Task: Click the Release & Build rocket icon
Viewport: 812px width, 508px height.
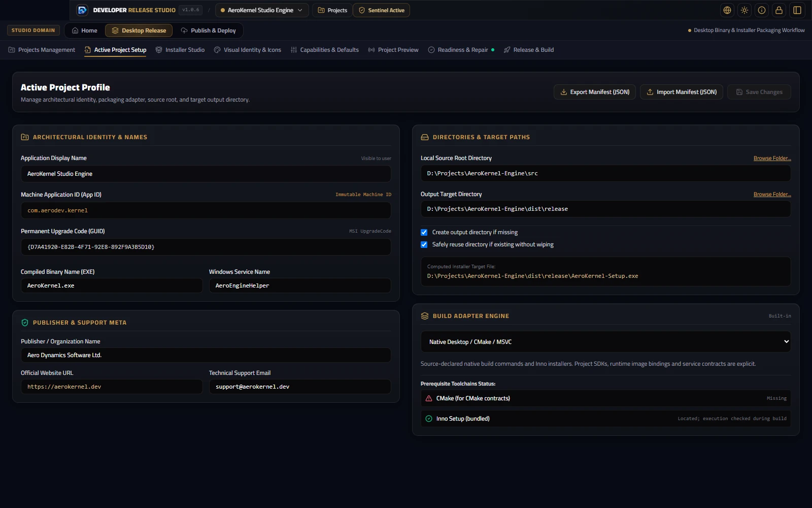Action: [507, 50]
